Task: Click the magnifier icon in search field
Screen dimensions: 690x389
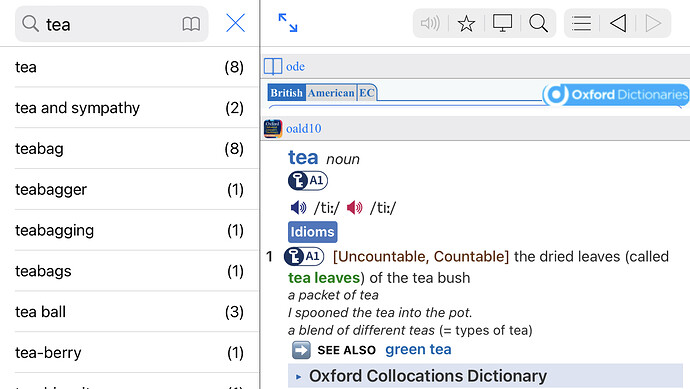Action: (x=30, y=24)
